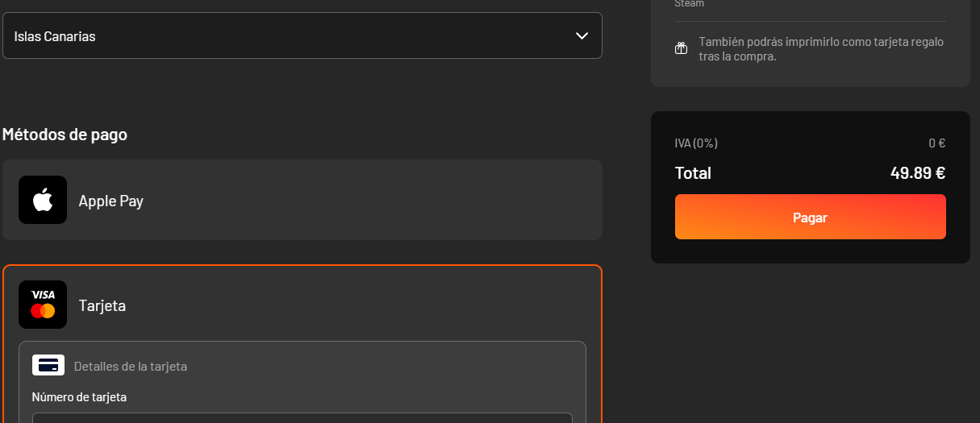
Task: Click the Steam text at top
Action: 690,3
